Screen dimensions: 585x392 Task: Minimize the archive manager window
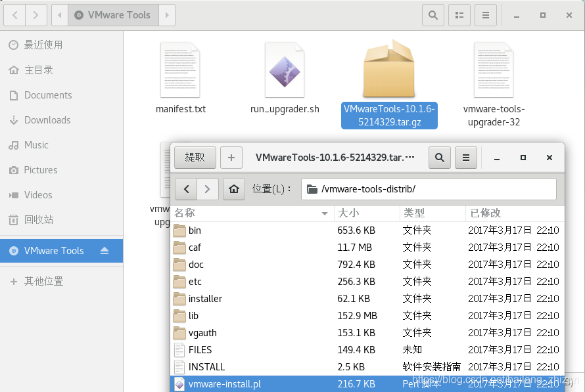pos(496,158)
